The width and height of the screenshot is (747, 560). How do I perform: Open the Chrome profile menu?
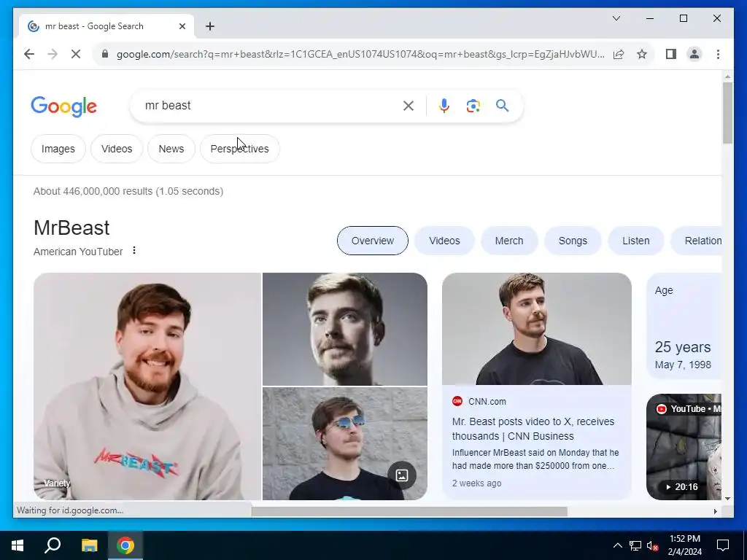[694, 54]
